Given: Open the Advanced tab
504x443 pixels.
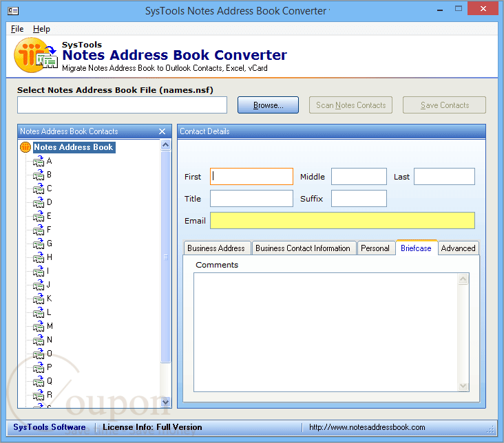Looking at the screenshot, I should click(x=458, y=248).
